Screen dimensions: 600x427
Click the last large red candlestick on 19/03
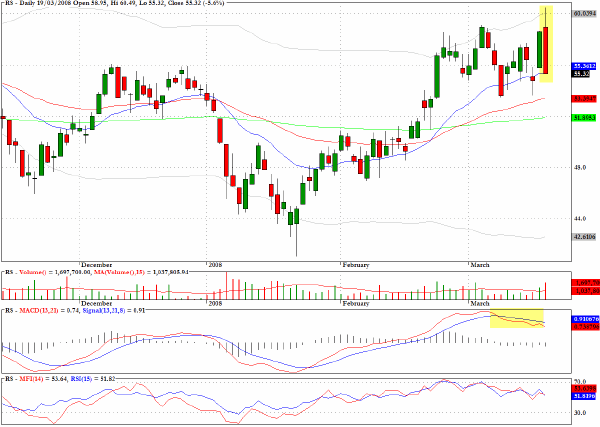pyautogui.click(x=545, y=50)
